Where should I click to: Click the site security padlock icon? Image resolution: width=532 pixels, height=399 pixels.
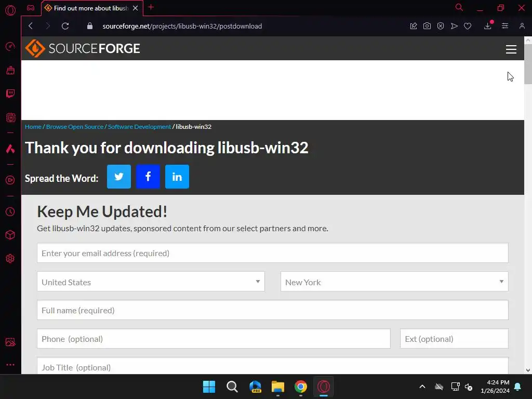89,26
